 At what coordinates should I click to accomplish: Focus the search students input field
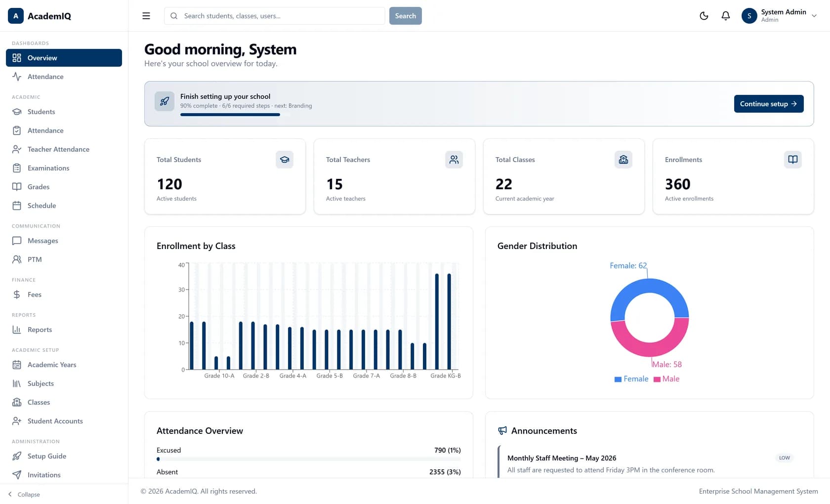[x=274, y=16]
